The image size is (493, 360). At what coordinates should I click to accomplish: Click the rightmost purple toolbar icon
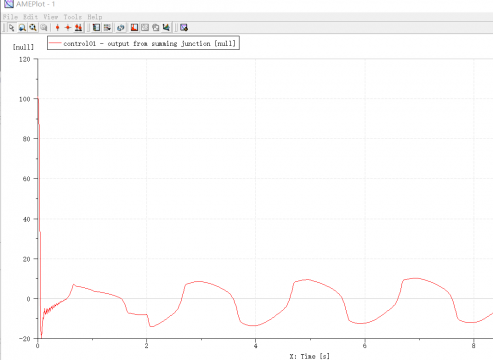184,28
